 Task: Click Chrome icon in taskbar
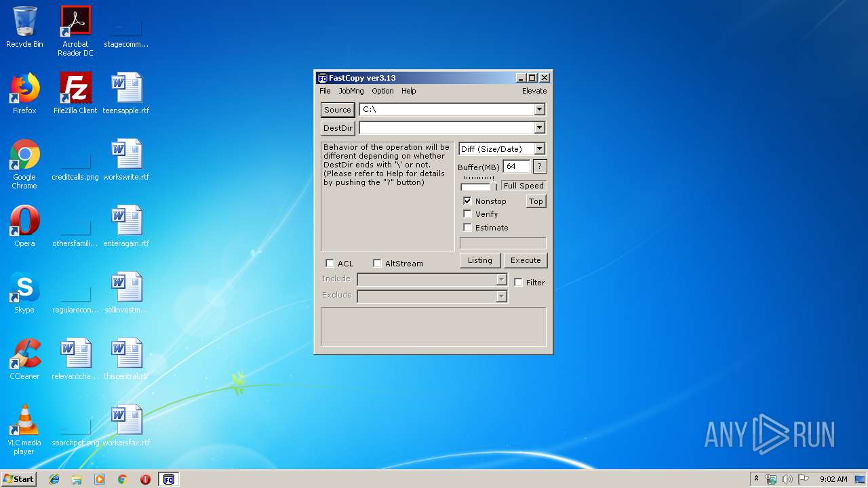[122, 479]
